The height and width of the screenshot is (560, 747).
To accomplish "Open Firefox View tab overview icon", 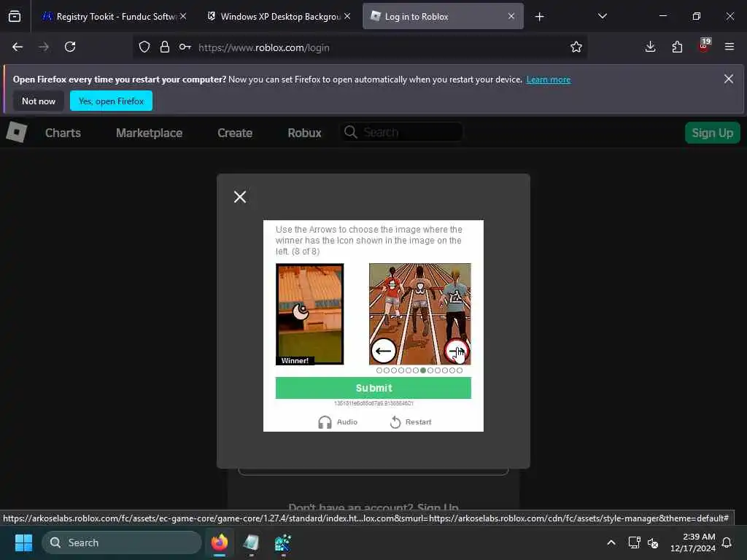I will tap(15, 17).
